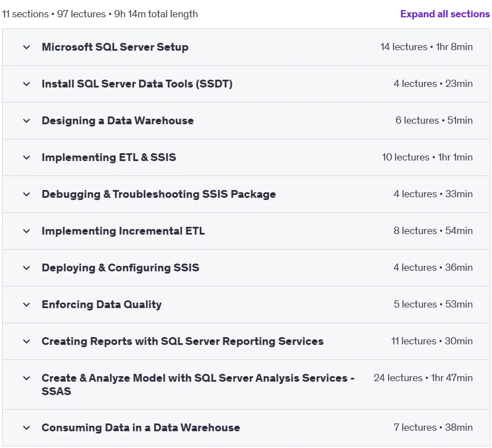Click '4 lectures • 33min' text

[433, 194]
